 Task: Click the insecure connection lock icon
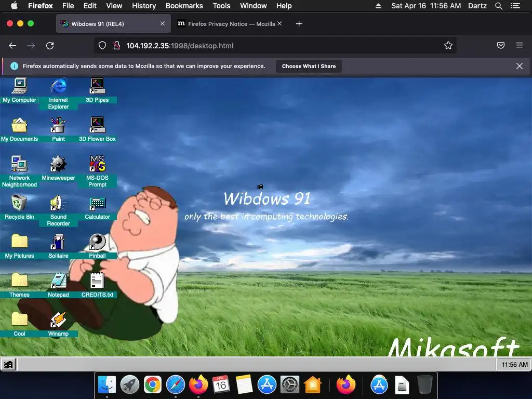coord(117,46)
